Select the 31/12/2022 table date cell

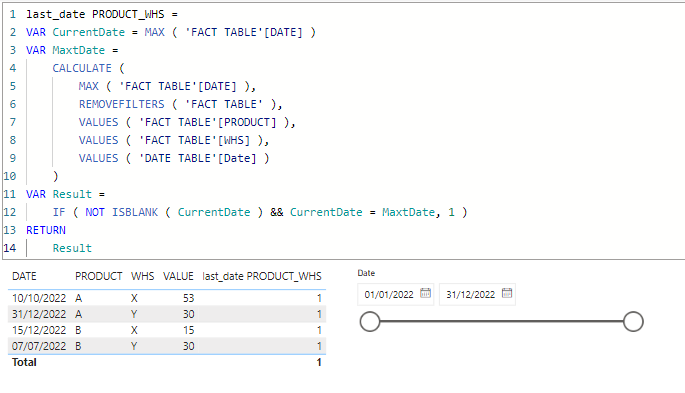coord(39,314)
